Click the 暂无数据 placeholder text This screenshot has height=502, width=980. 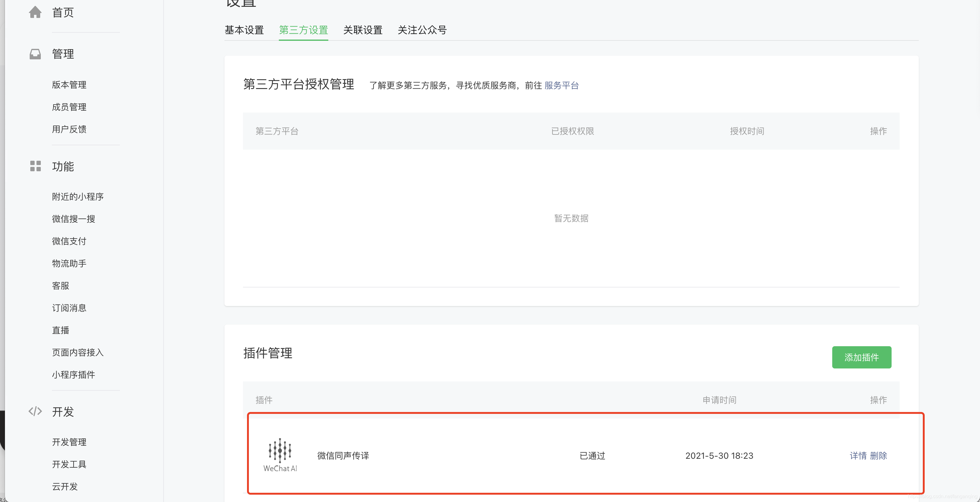[x=571, y=218]
